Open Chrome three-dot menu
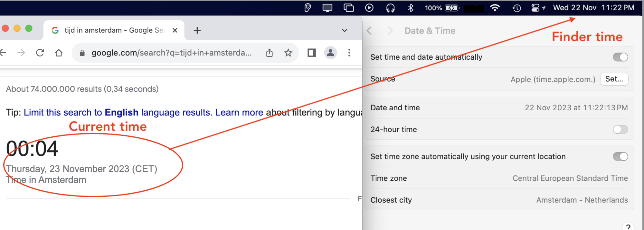The height and width of the screenshot is (230, 644). [x=349, y=53]
